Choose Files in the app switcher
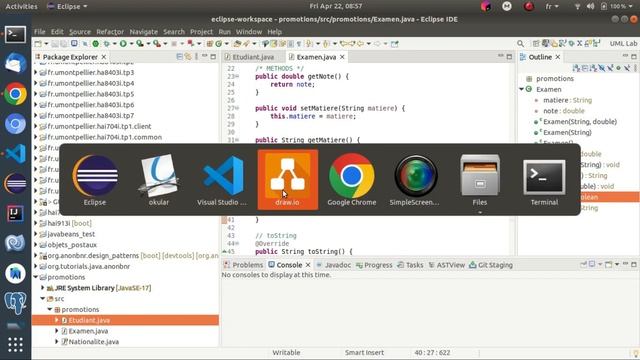The image size is (640, 360). tap(480, 180)
